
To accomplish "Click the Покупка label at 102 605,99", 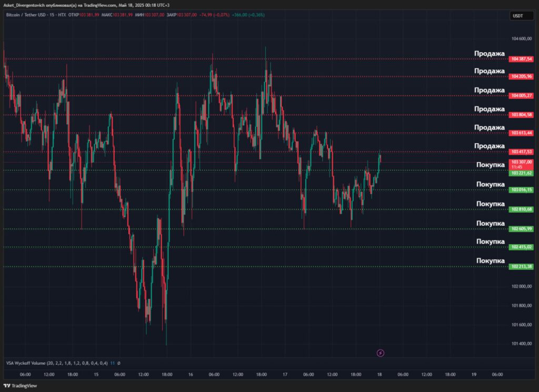I will pos(490,223).
